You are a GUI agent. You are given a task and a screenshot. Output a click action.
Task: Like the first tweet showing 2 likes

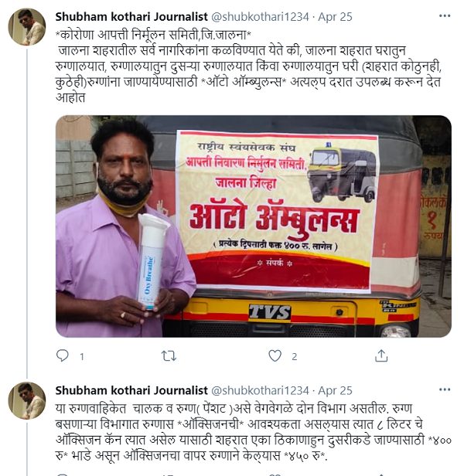click(x=275, y=355)
